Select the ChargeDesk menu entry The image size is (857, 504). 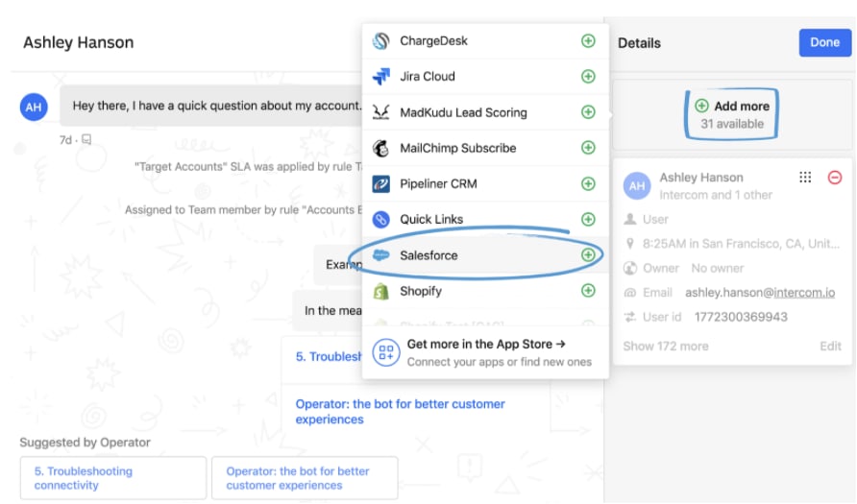tap(485, 41)
